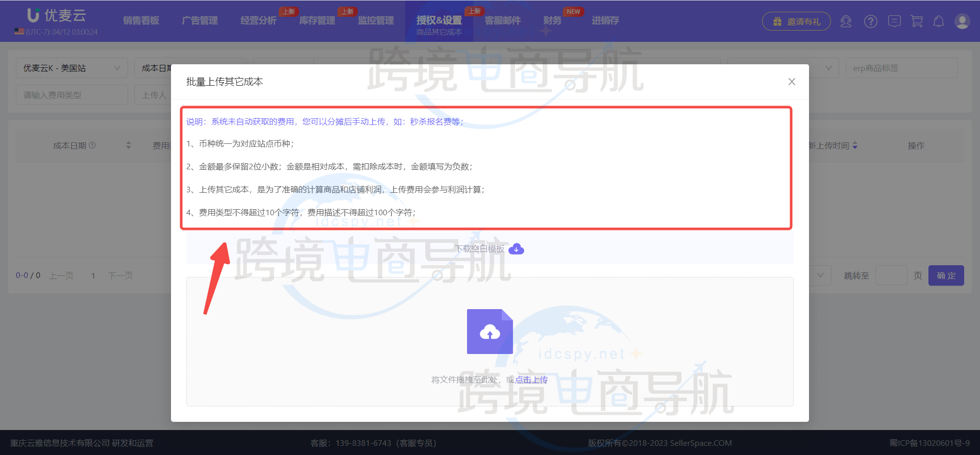980x455 pixels.
Task: Open the user avatar menu
Action: (x=962, y=21)
